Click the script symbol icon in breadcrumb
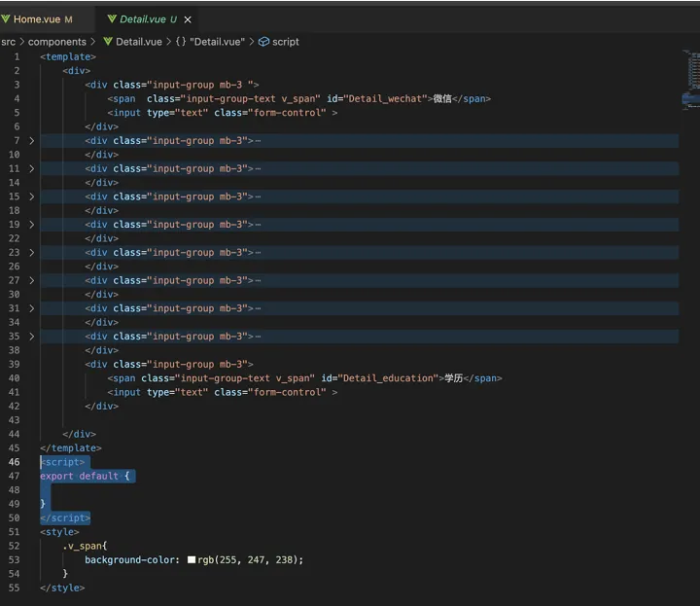 [x=263, y=42]
